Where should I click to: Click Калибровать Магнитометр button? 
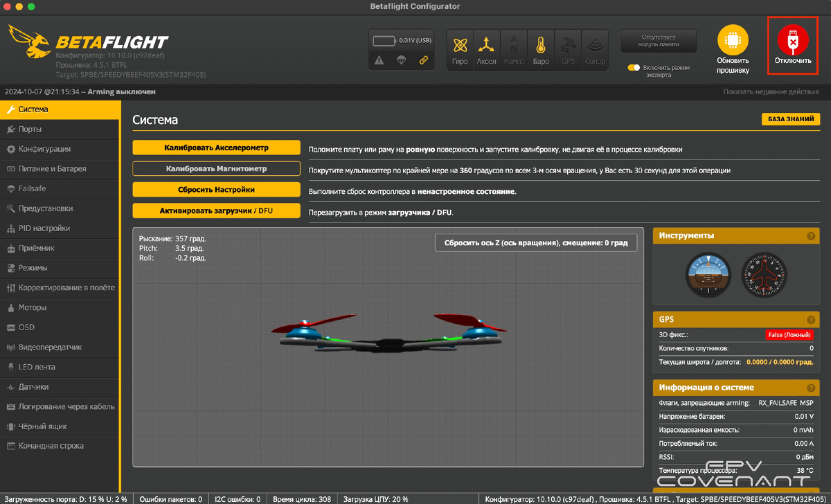click(x=216, y=168)
